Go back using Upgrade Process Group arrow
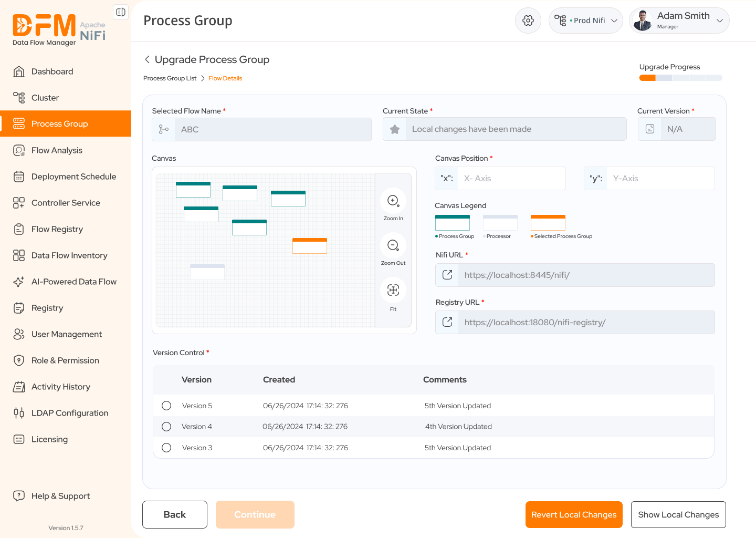The image size is (756, 538). click(147, 59)
